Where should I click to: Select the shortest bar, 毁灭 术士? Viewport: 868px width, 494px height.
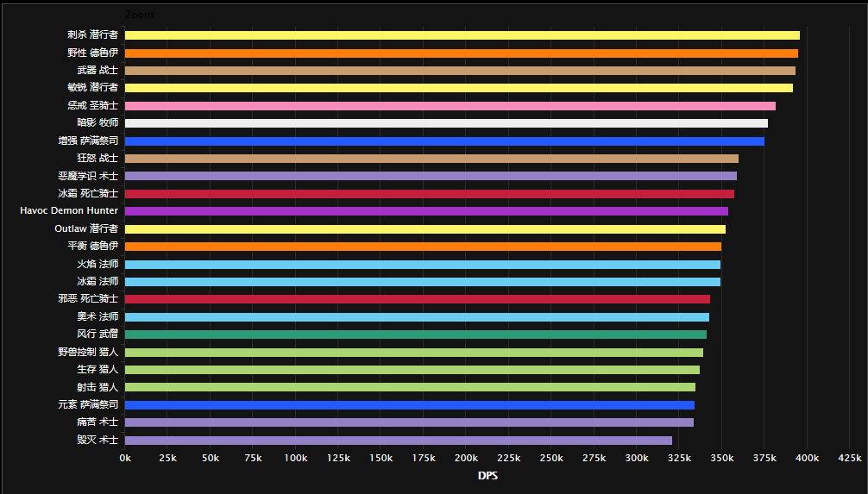tap(399, 441)
